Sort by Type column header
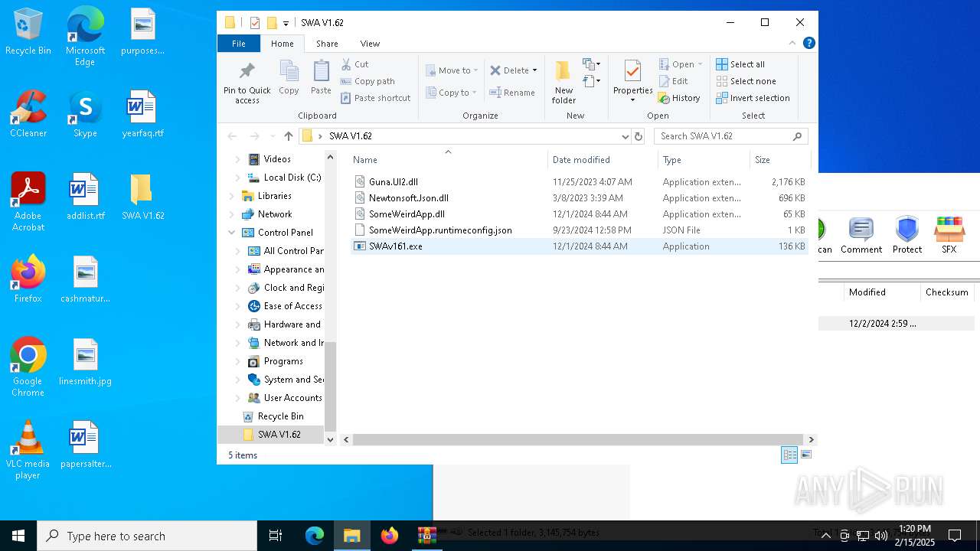 point(704,159)
